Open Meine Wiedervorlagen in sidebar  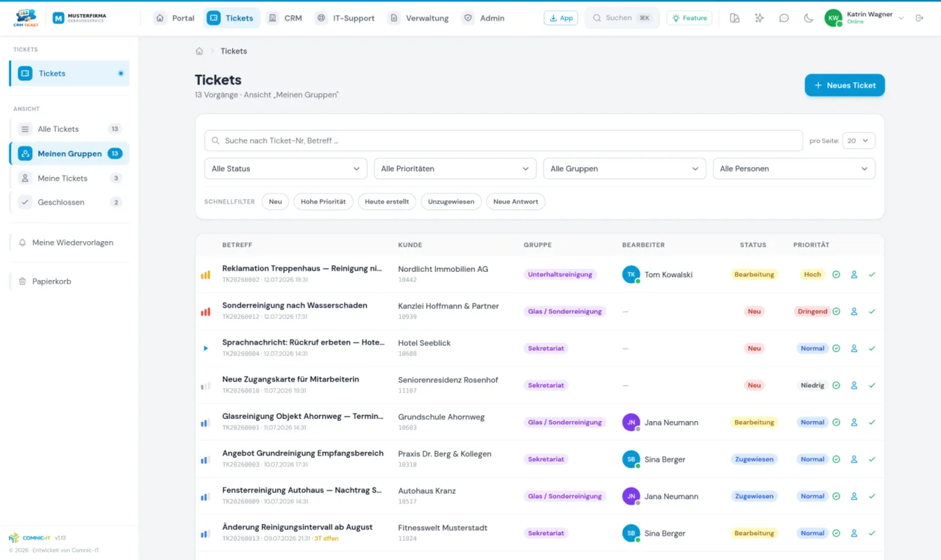pos(69,243)
